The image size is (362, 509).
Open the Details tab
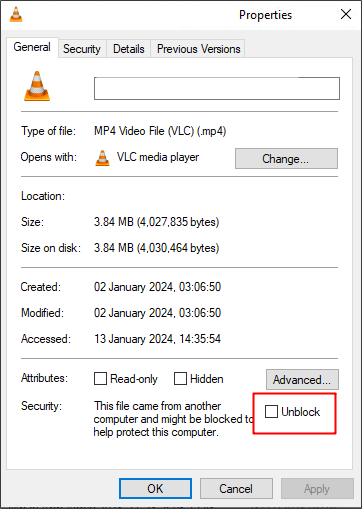129,49
